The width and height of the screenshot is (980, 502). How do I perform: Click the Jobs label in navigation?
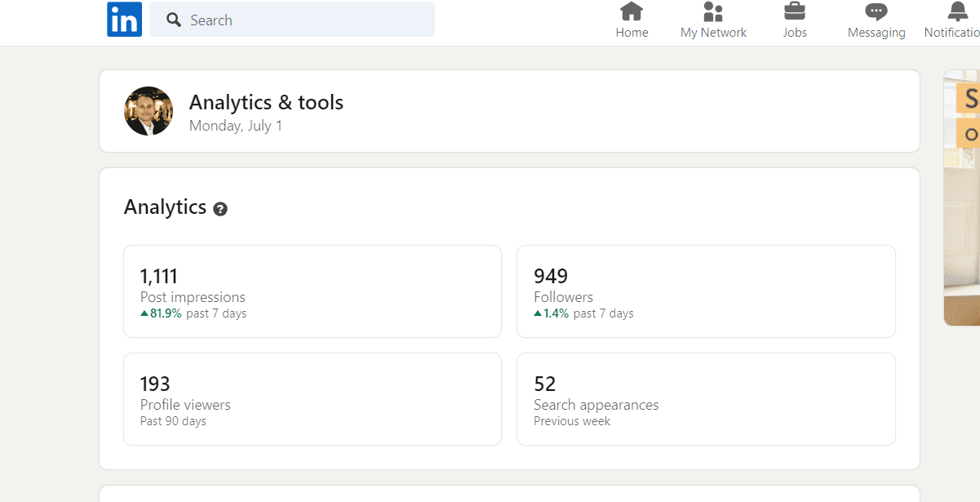click(x=795, y=33)
